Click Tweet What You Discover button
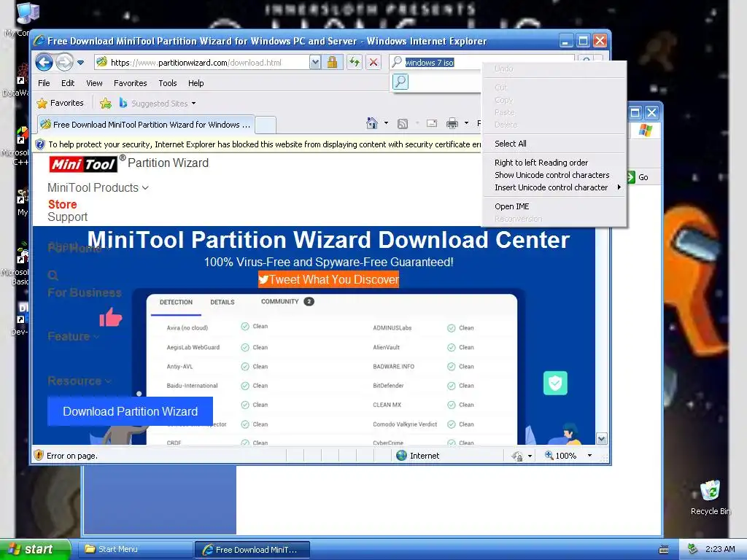 tap(329, 279)
